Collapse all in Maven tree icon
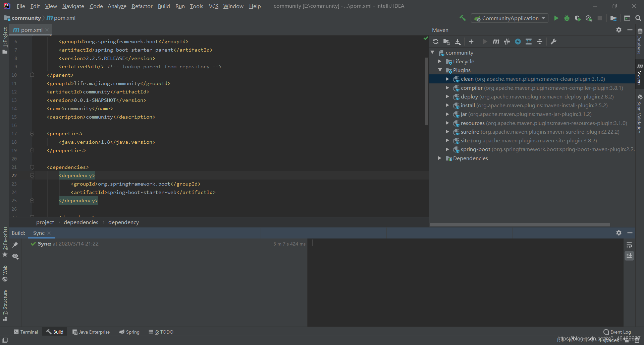 540,42
